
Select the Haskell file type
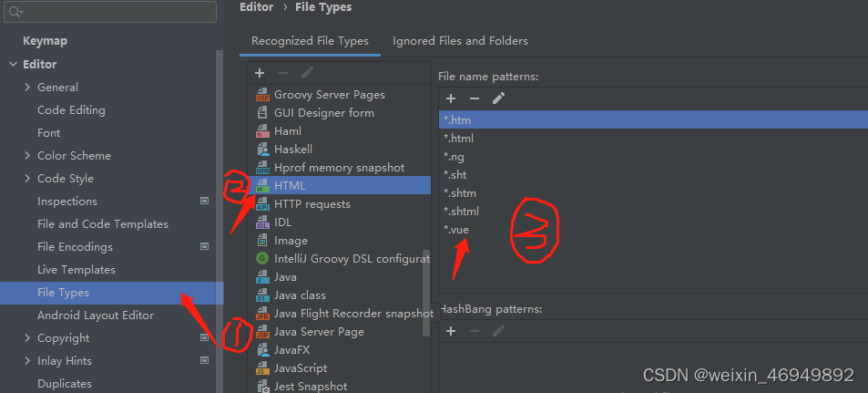click(340, 150)
